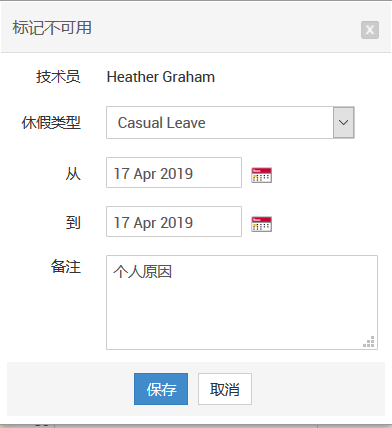Click the 取消 button to cancel
This screenshot has width=392, height=428.
click(225, 389)
